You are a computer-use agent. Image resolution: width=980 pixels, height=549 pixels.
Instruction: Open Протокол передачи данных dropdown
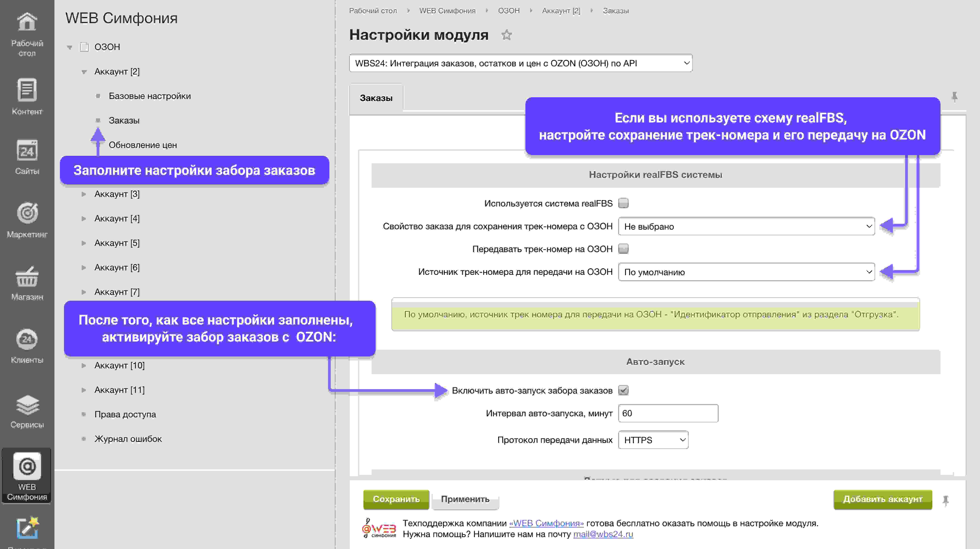653,440
